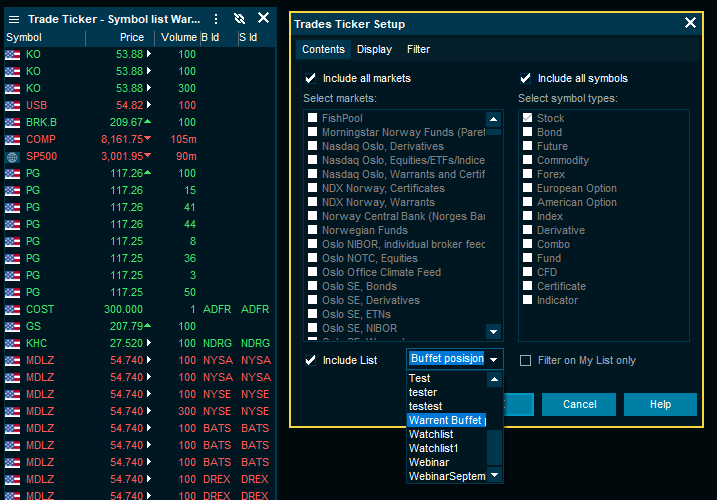The height and width of the screenshot is (500, 717).
Task: Toggle the Include all symbols checkbox
Action: [526, 78]
